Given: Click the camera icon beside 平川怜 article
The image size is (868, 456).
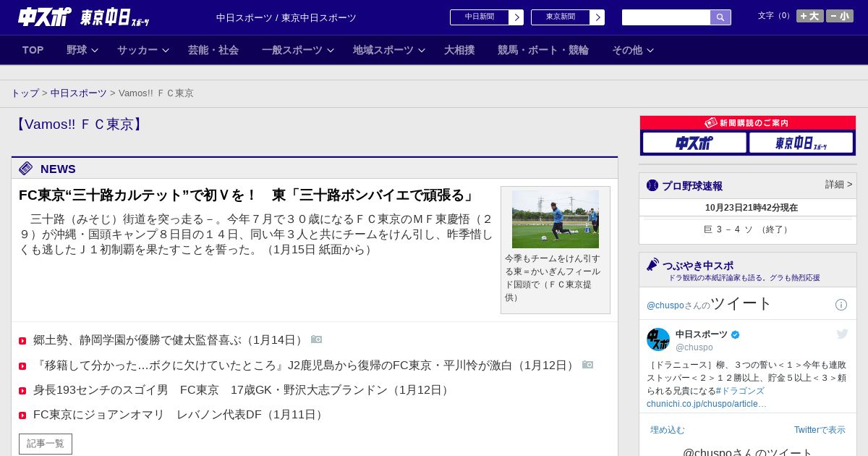Looking at the screenshot, I should [587, 365].
